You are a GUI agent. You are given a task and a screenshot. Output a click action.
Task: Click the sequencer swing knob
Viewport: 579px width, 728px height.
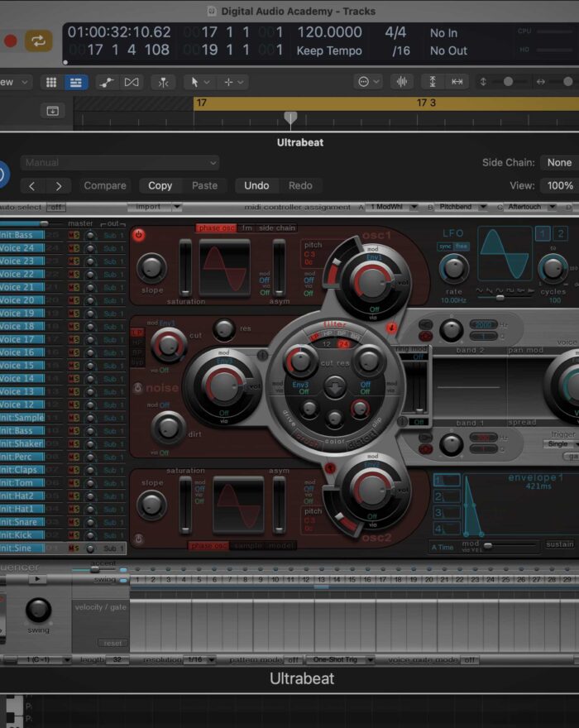pos(38,610)
